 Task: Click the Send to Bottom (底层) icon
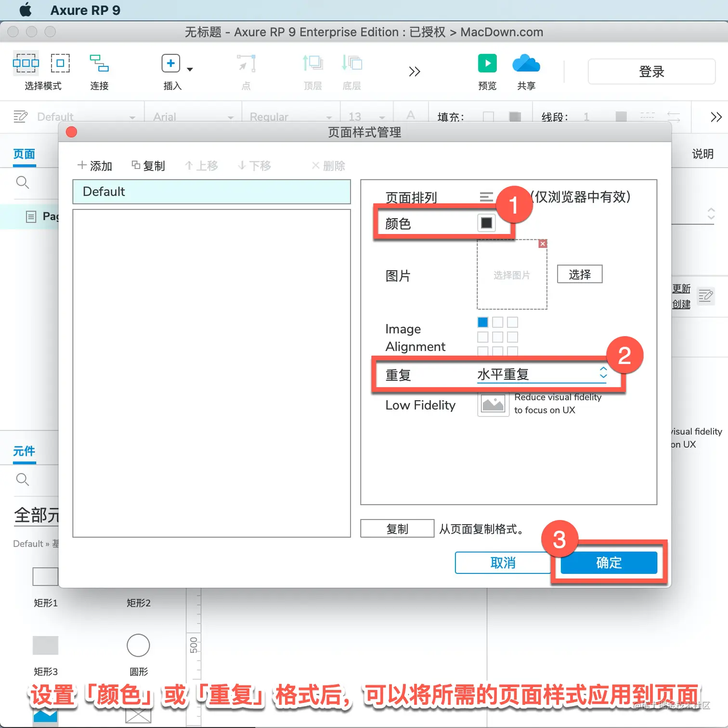tap(351, 63)
